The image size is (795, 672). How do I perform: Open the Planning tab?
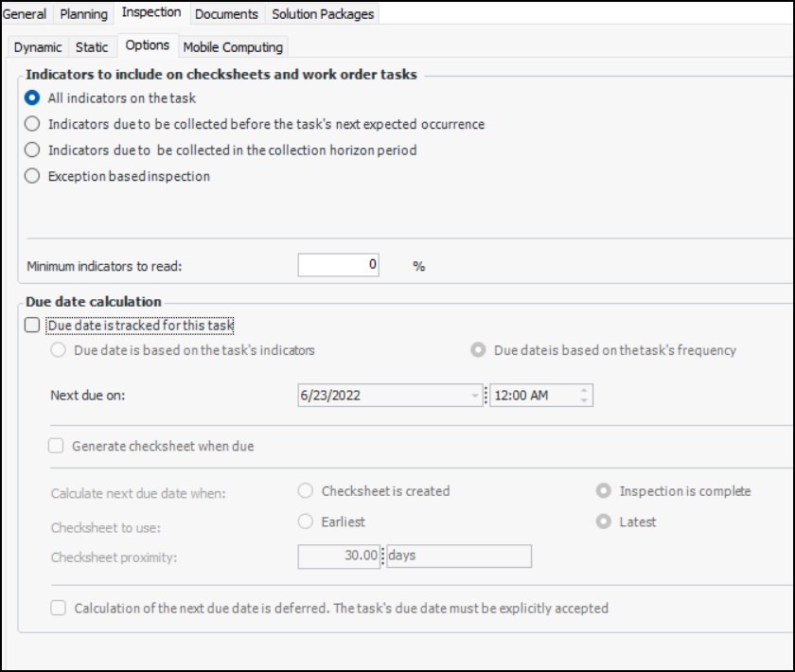tap(83, 13)
